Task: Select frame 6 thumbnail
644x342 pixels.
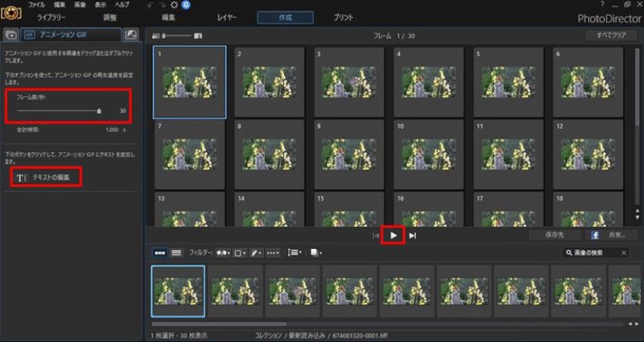Action: 588,82
